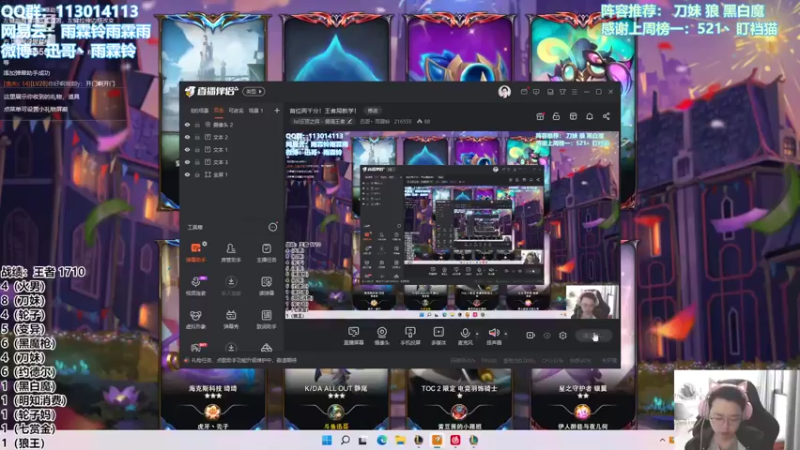The image size is (800, 450).
Task: Add a 多媒体 multimedia source
Action: click(x=438, y=336)
